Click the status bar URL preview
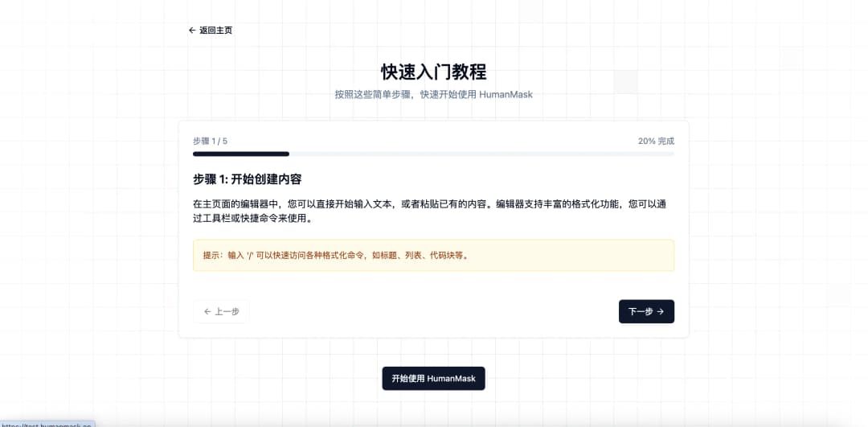The image size is (868, 427). [x=47, y=425]
